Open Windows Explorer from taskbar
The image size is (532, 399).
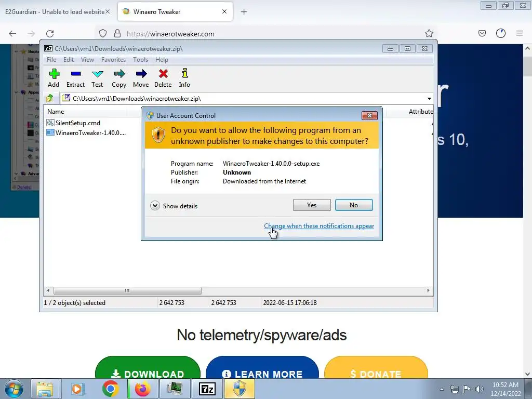click(45, 389)
